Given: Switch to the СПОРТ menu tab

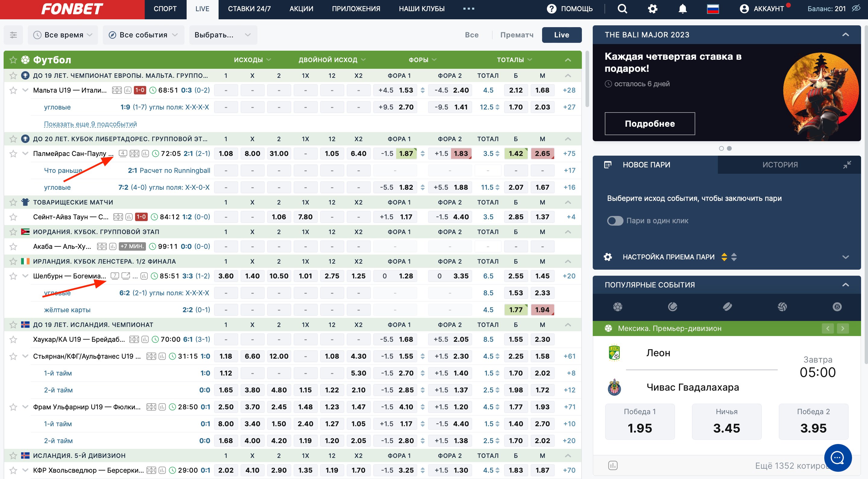Looking at the screenshot, I should pos(165,9).
